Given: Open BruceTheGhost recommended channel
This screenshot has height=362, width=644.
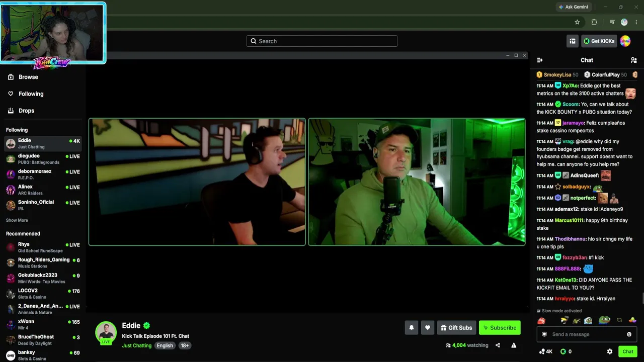Looking at the screenshot, I should point(43,340).
